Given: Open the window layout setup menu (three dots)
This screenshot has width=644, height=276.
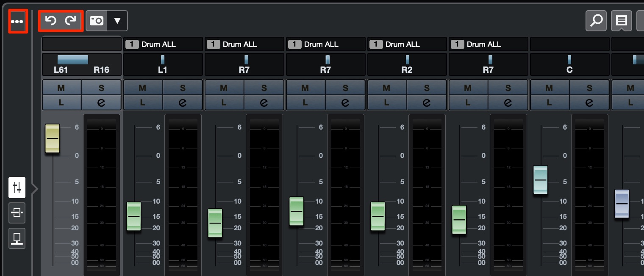Looking at the screenshot, I should [x=17, y=21].
